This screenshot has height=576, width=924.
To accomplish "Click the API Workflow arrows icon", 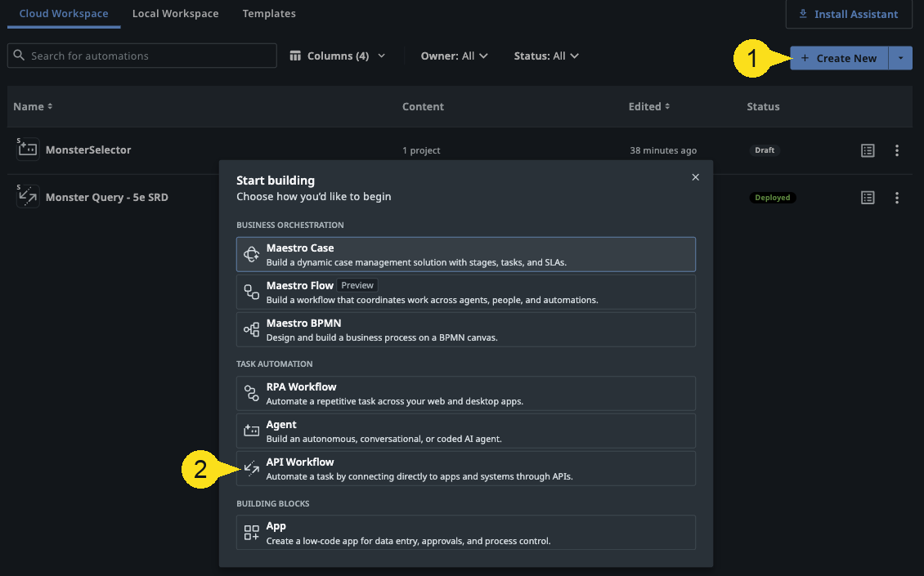I will click(252, 469).
